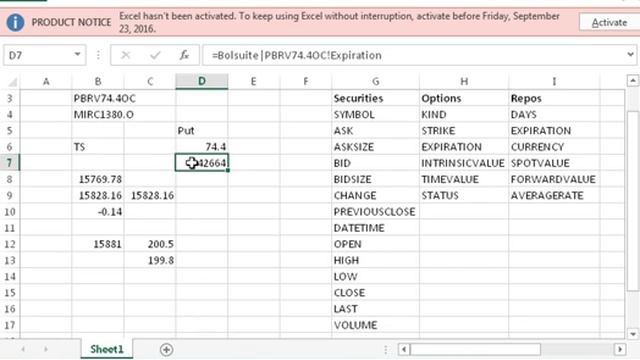This screenshot has width=640, height=360.
Task: Select the Securities heading cell
Action: 376,98
